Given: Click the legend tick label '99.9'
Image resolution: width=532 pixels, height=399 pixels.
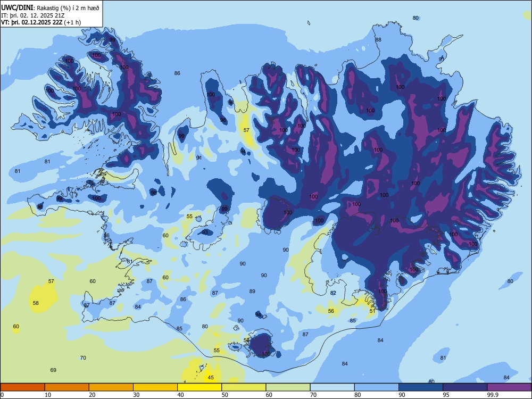Looking at the screenshot, I should click(x=492, y=395).
